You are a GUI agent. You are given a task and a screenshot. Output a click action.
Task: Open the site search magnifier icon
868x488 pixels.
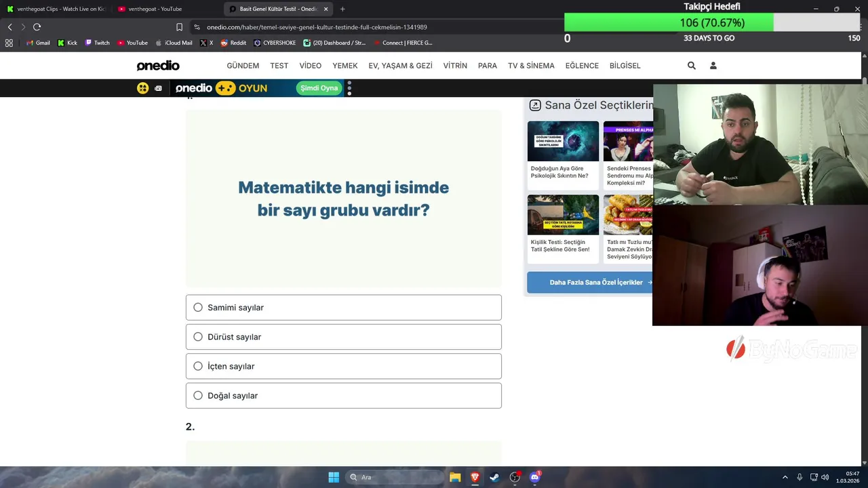(692, 66)
